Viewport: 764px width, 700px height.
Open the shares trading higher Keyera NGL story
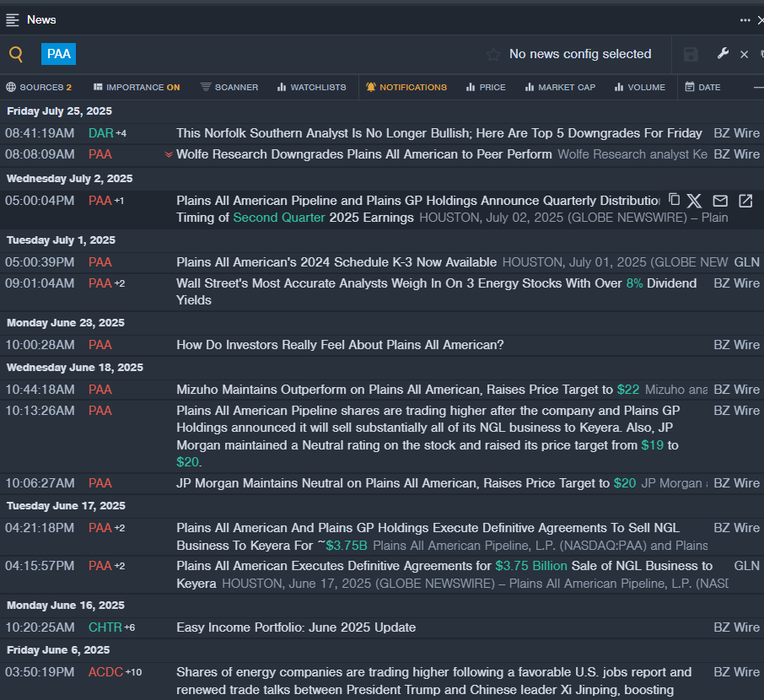[x=428, y=436]
